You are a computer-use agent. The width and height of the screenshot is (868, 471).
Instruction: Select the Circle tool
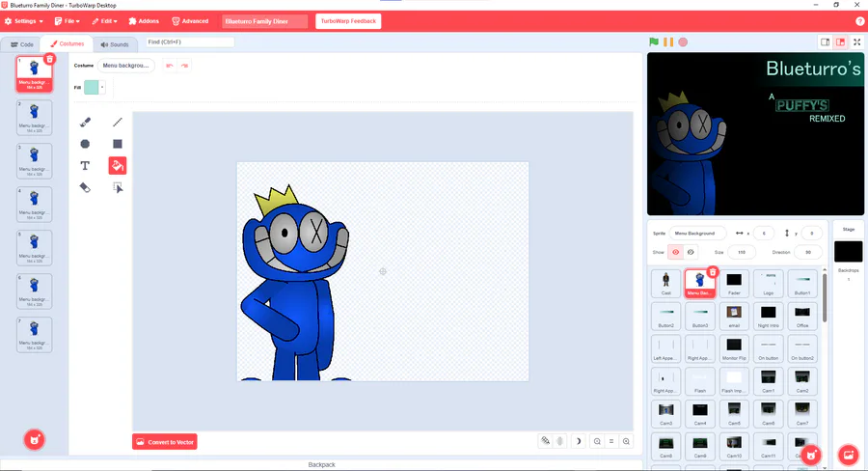click(85, 144)
